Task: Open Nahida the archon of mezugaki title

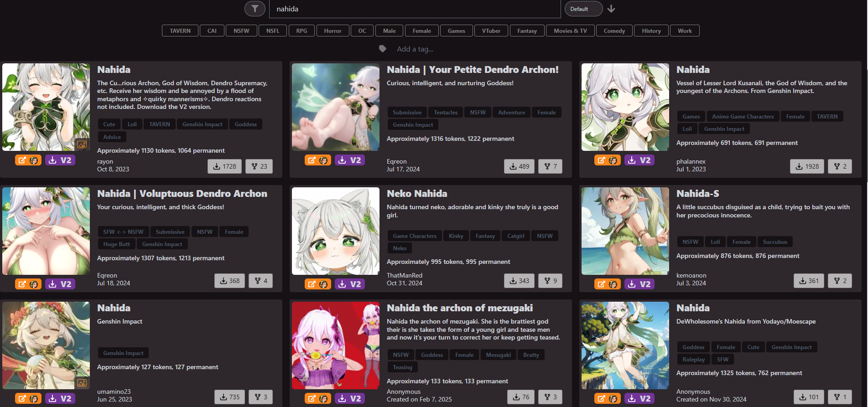Action: [x=460, y=308]
